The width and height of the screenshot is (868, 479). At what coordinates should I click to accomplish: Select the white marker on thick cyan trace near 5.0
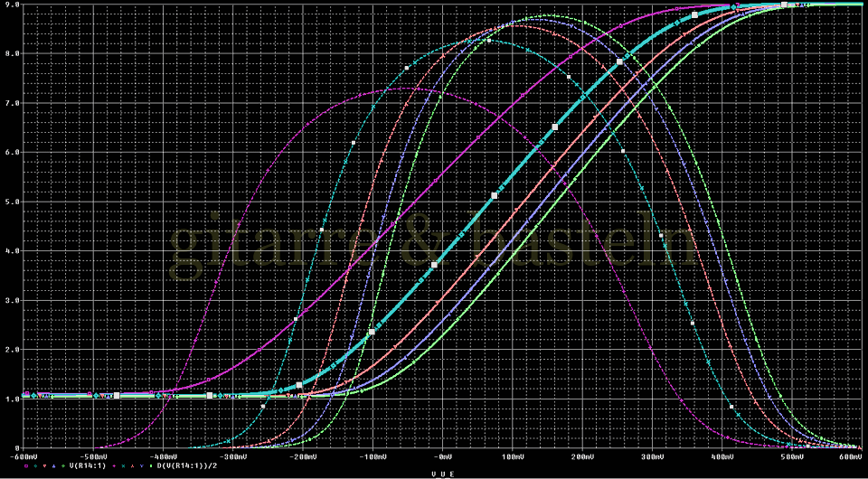coord(495,195)
